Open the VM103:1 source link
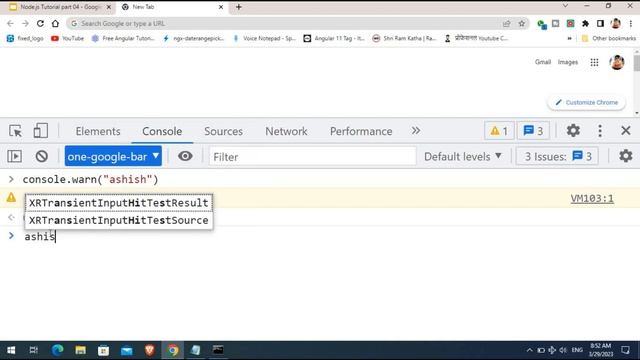Image resolution: width=640 pixels, height=360 pixels. click(592, 198)
